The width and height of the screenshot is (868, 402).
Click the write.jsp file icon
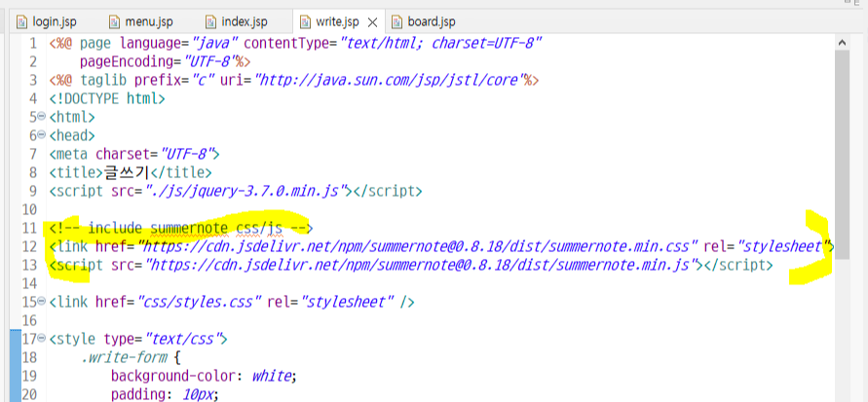(x=305, y=22)
